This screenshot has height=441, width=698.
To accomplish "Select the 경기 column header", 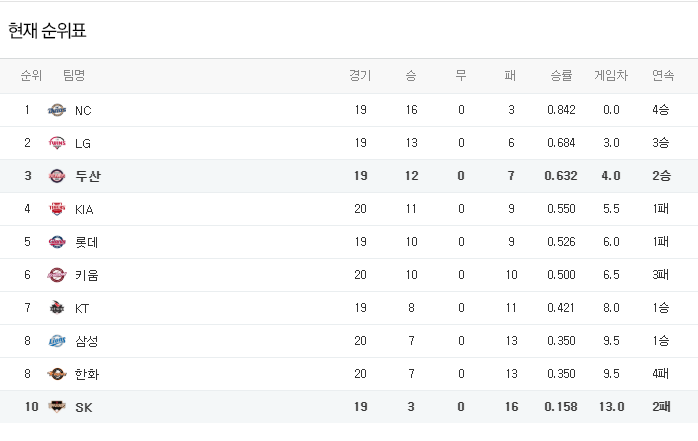I will tap(360, 75).
